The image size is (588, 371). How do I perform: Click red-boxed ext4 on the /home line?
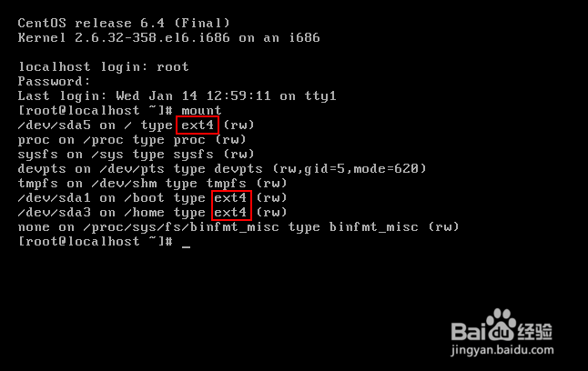coord(231,212)
